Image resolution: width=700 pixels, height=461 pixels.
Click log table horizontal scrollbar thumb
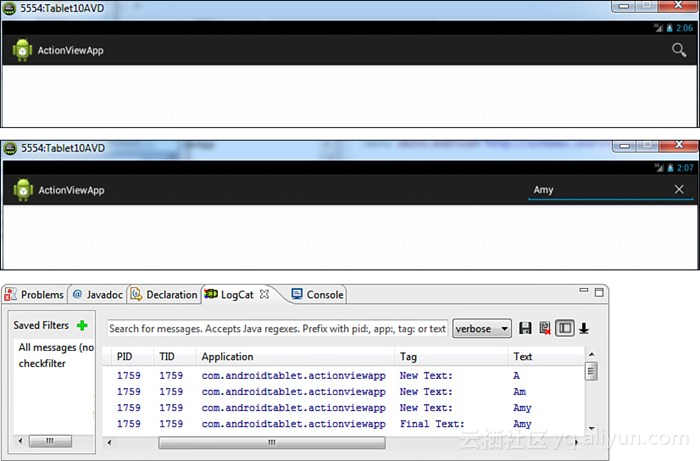(x=271, y=442)
